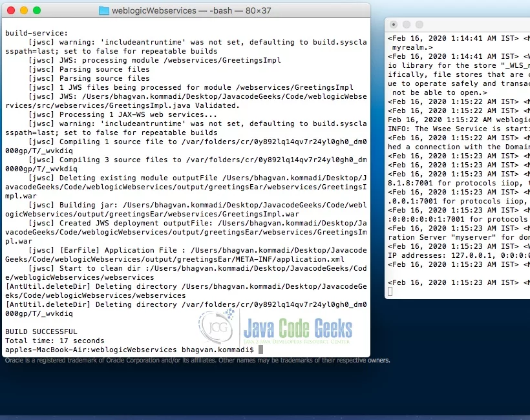Click the third gray button of background terminal
The height and width of the screenshot is (420, 530).
[x=419, y=25]
